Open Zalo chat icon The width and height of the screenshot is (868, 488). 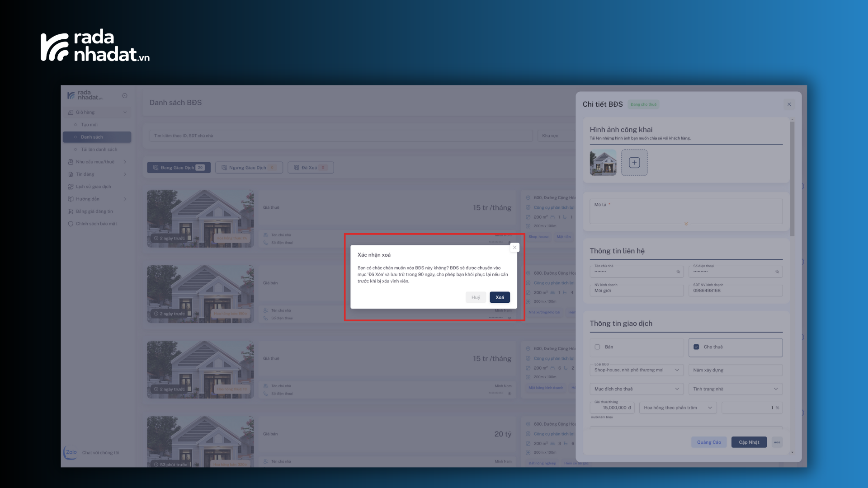pyautogui.click(x=71, y=452)
